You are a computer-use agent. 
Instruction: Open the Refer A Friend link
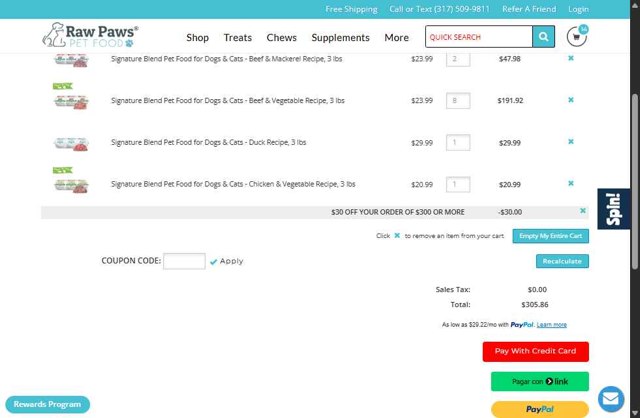[x=529, y=9]
